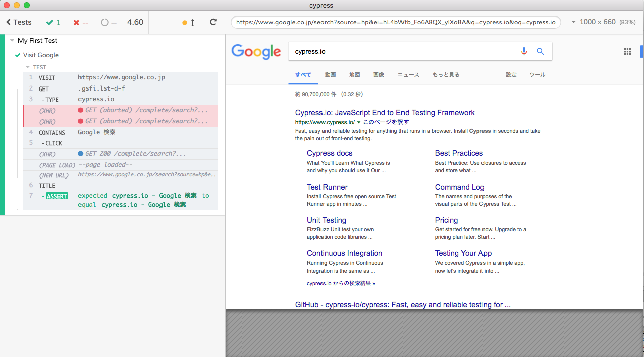The height and width of the screenshot is (357, 644).
Task: Open the Cypress docs sitelink
Action: [330, 153]
